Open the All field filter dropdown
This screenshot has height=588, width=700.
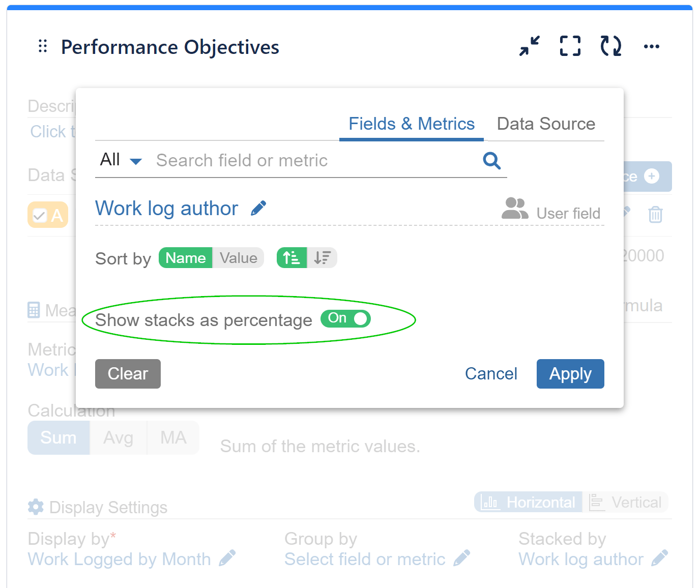tap(120, 160)
